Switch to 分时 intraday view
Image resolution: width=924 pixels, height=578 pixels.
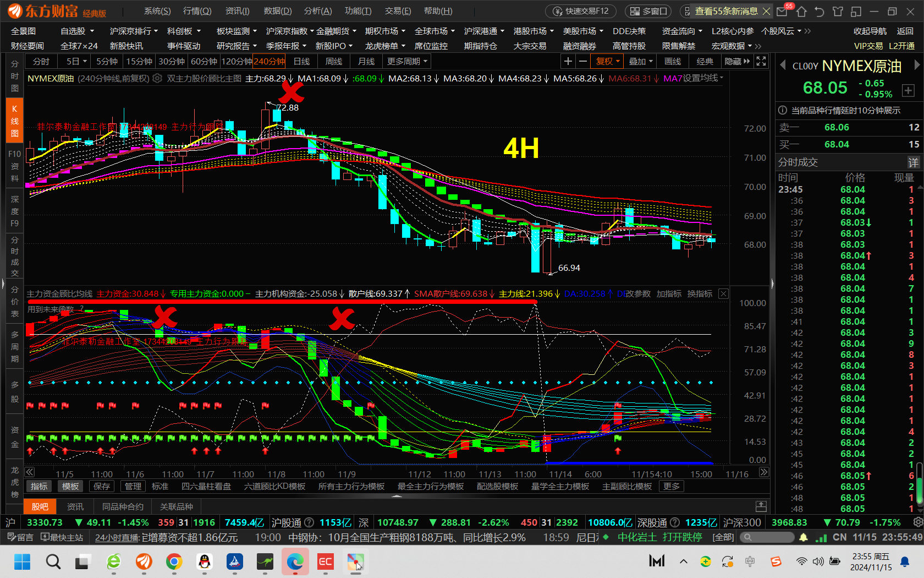[x=41, y=61]
